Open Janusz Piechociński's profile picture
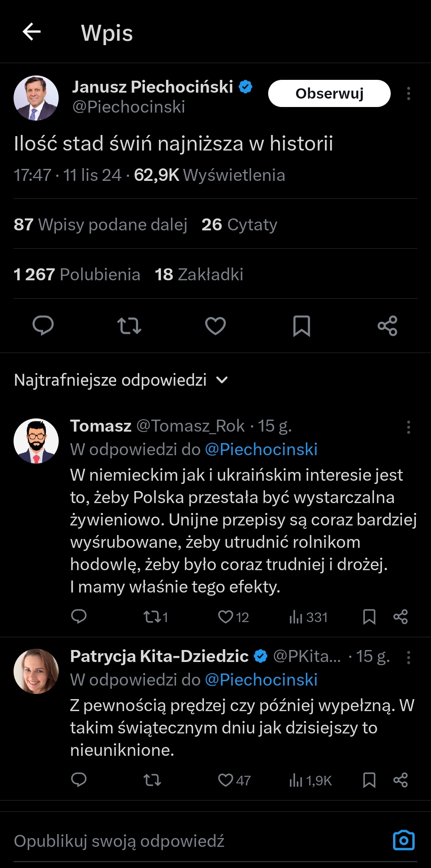The image size is (431, 868). point(36,98)
